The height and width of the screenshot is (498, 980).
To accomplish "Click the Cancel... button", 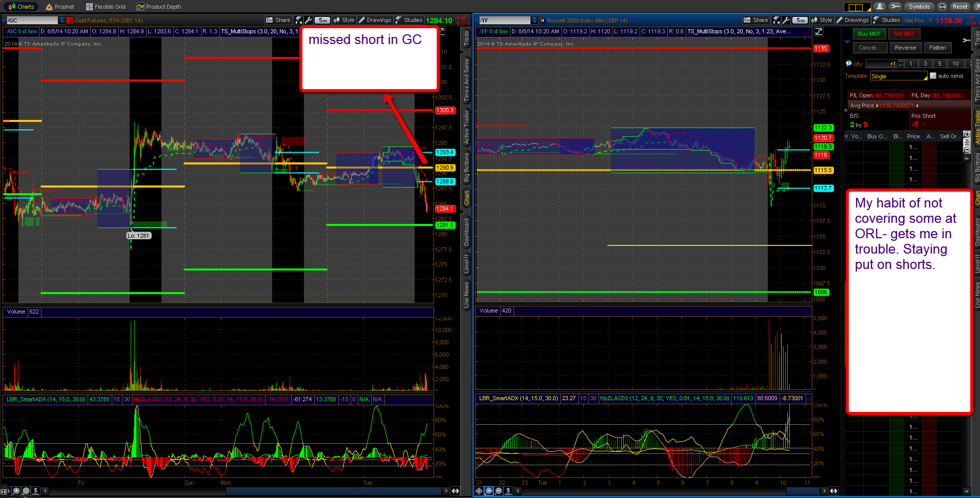I will (869, 48).
